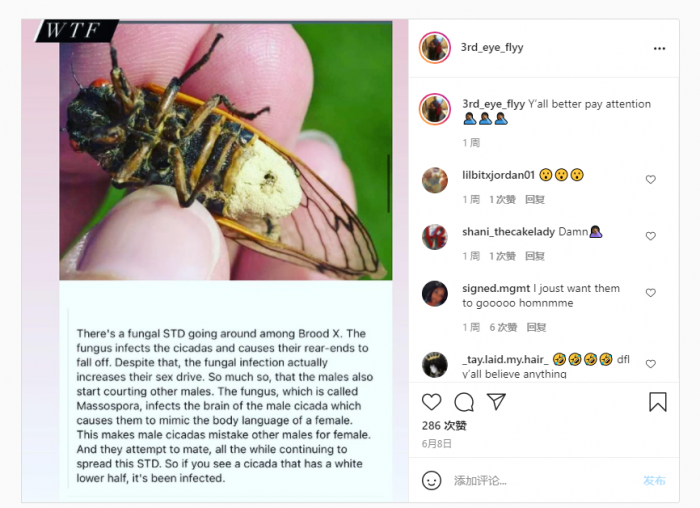Like lilbitxjordan01's comment
700x508 pixels.
point(651,180)
